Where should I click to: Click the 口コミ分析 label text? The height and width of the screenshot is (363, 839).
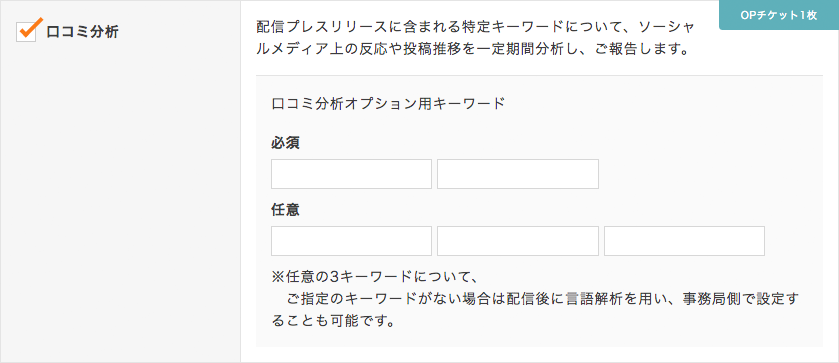pyautogui.click(x=82, y=32)
